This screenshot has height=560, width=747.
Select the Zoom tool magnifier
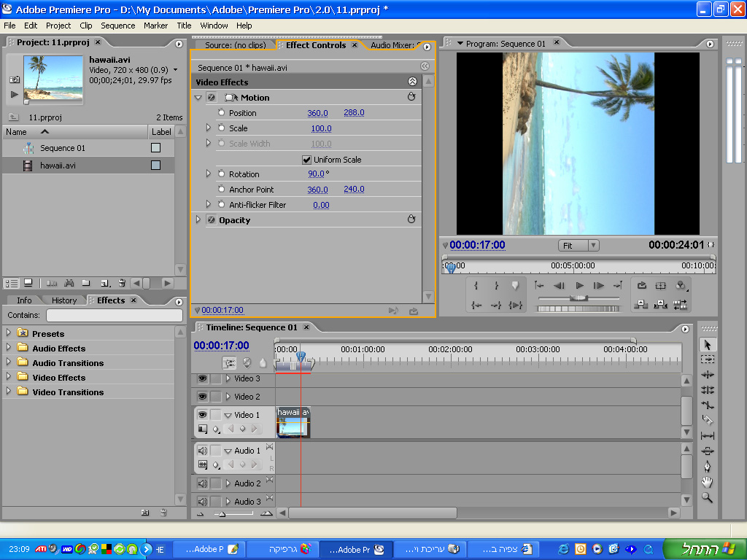click(707, 497)
